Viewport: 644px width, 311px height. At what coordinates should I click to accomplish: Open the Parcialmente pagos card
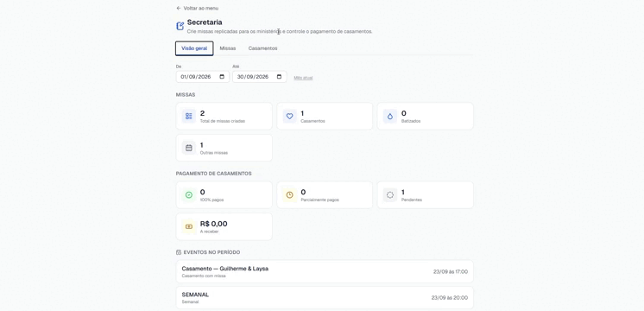(x=325, y=195)
